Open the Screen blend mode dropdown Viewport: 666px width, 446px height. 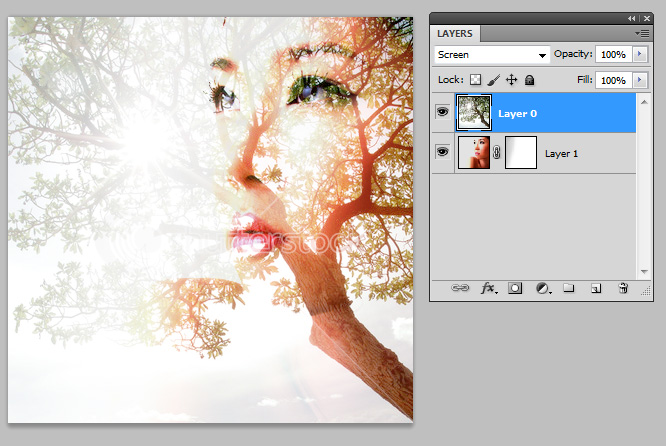coord(492,55)
